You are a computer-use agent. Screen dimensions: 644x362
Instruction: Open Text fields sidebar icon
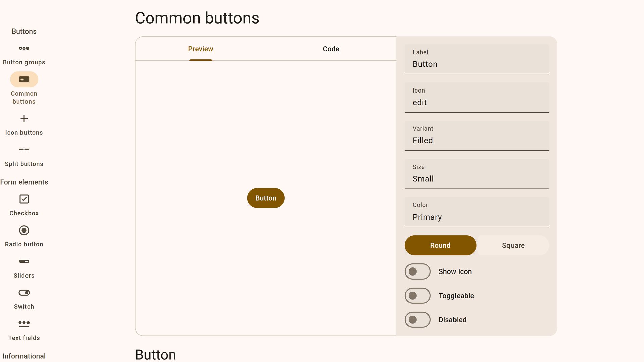click(24, 324)
